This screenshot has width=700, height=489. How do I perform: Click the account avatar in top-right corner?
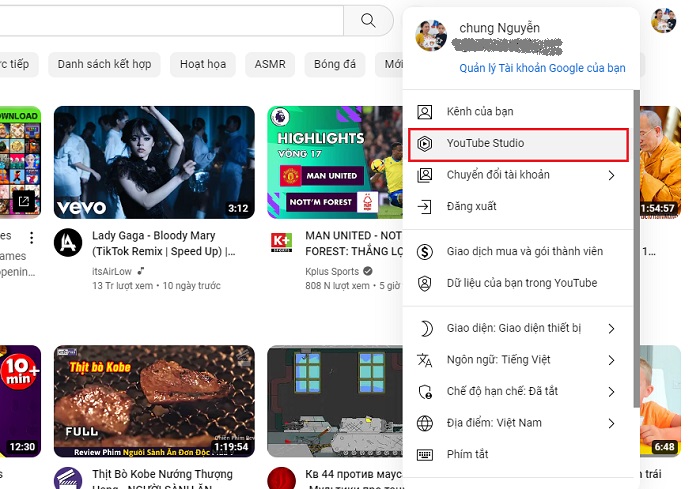point(663,20)
